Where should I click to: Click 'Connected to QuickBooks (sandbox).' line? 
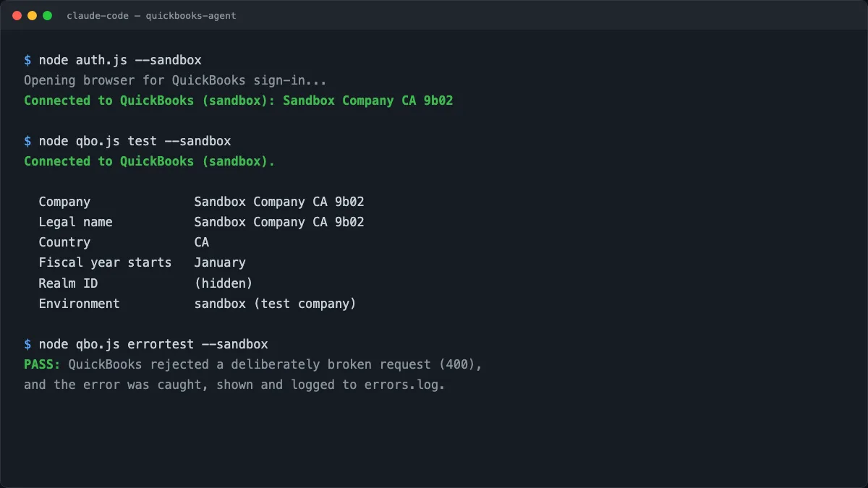pos(150,161)
